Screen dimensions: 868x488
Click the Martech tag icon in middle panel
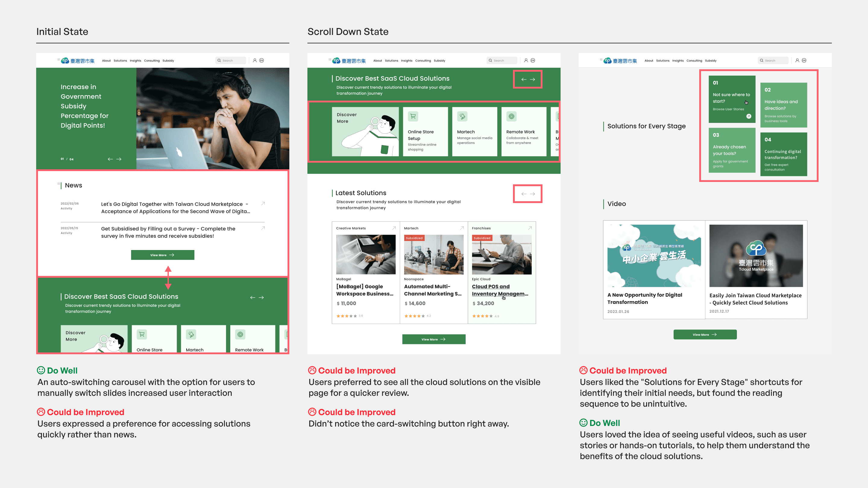(462, 117)
